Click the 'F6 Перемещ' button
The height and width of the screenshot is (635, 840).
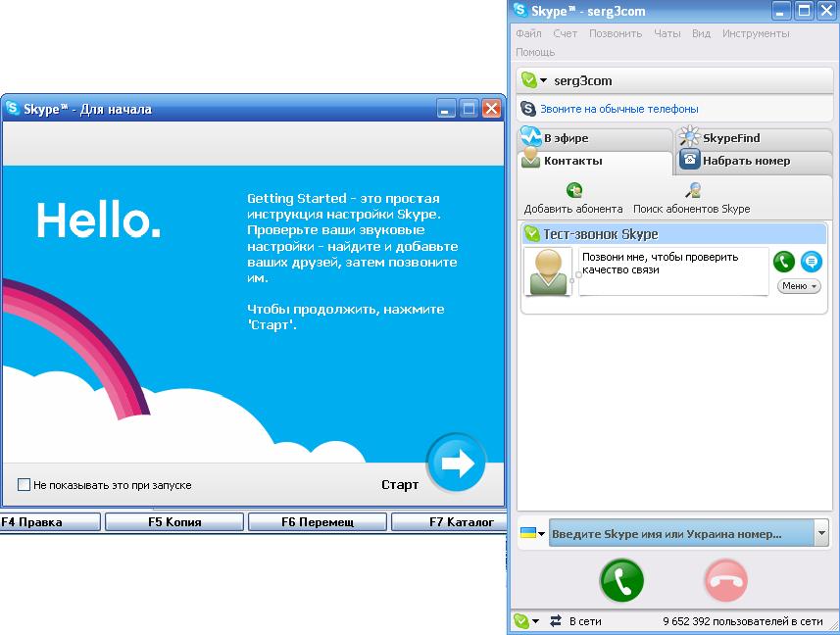[x=318, y=522]
